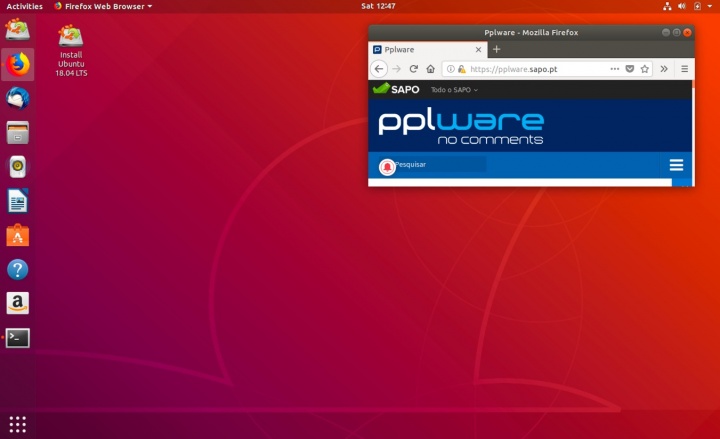720x439 pixels.
Task: Open site information icon in address bar
Action: click(x=451, y=69)
